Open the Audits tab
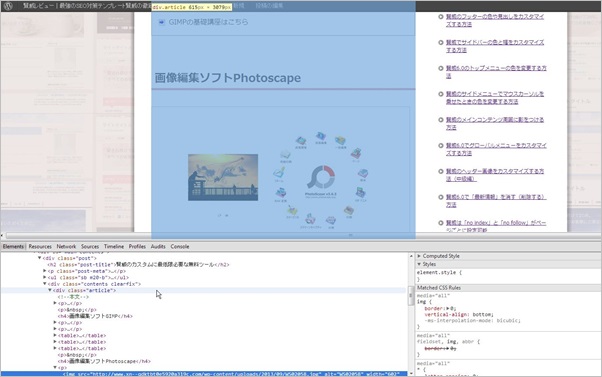The width and height of the screenshot is (602, 377). [158, 246]
